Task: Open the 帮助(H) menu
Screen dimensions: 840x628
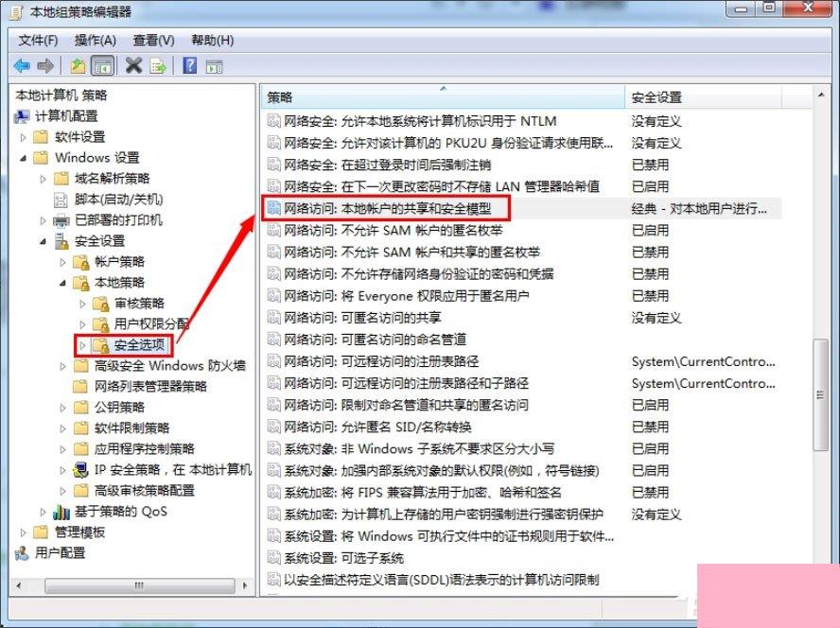Action: point(213,40)
